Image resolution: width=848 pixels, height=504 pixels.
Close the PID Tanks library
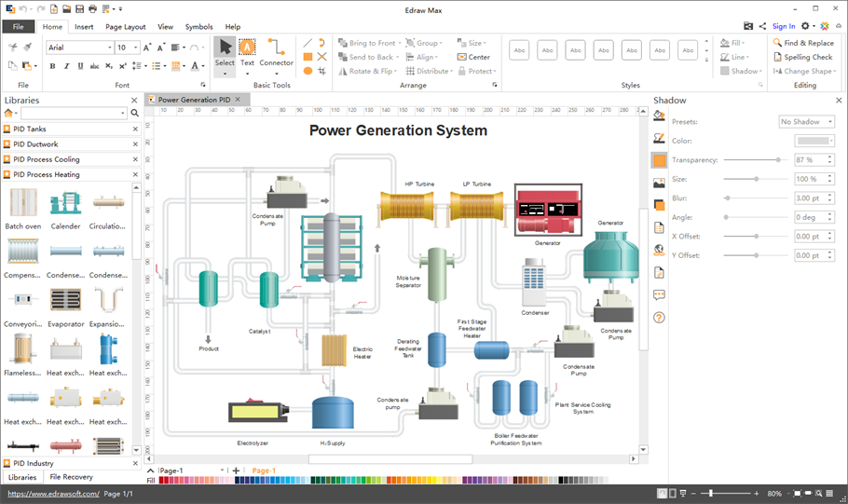(135, 129)
